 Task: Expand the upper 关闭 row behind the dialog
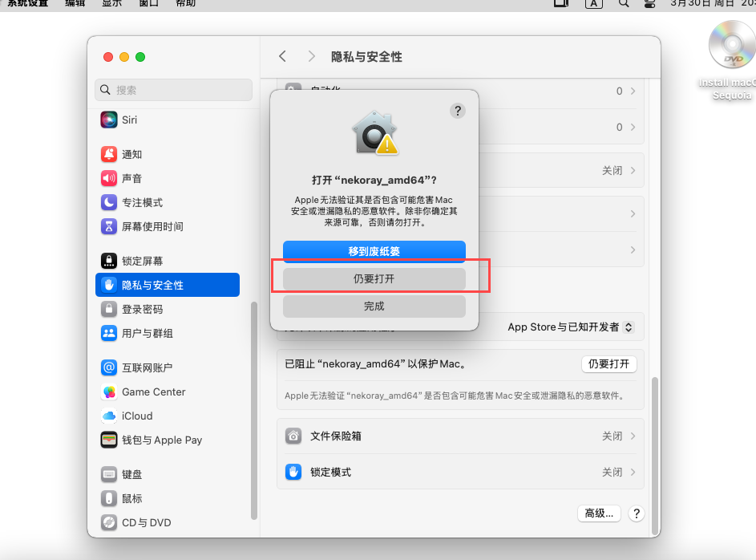pyautogui.click(x=633, y=171)
